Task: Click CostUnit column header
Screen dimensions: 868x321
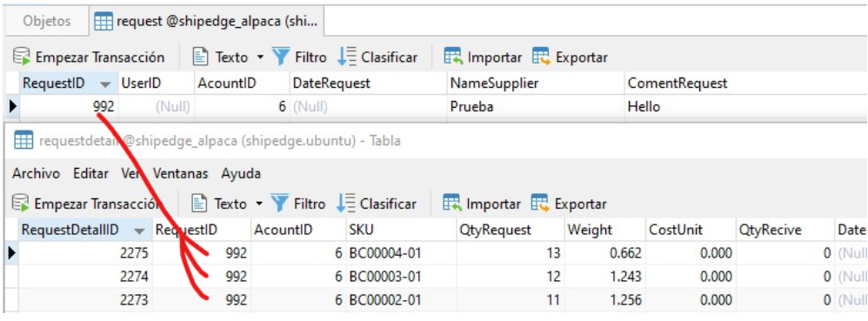Action: pos(691,231)
